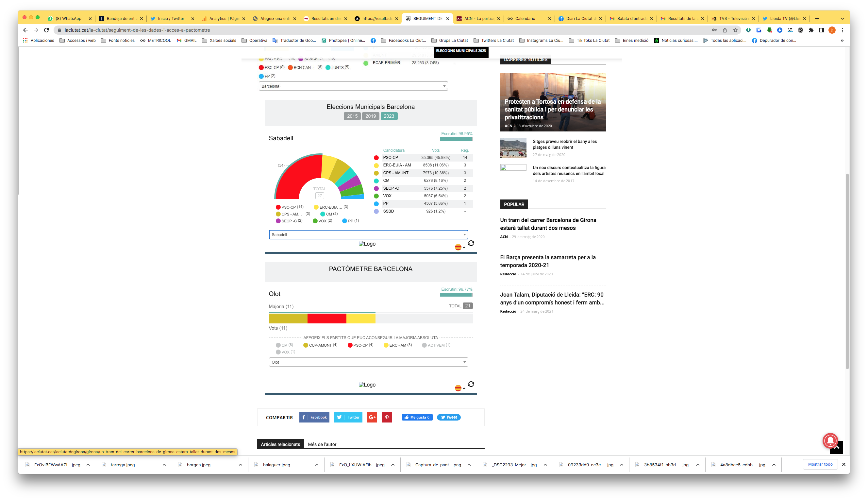868x500 pixels.
Task: Expand the Barcelona municipality dropdown
Action: pyautogui.click(x=353, y=86)
